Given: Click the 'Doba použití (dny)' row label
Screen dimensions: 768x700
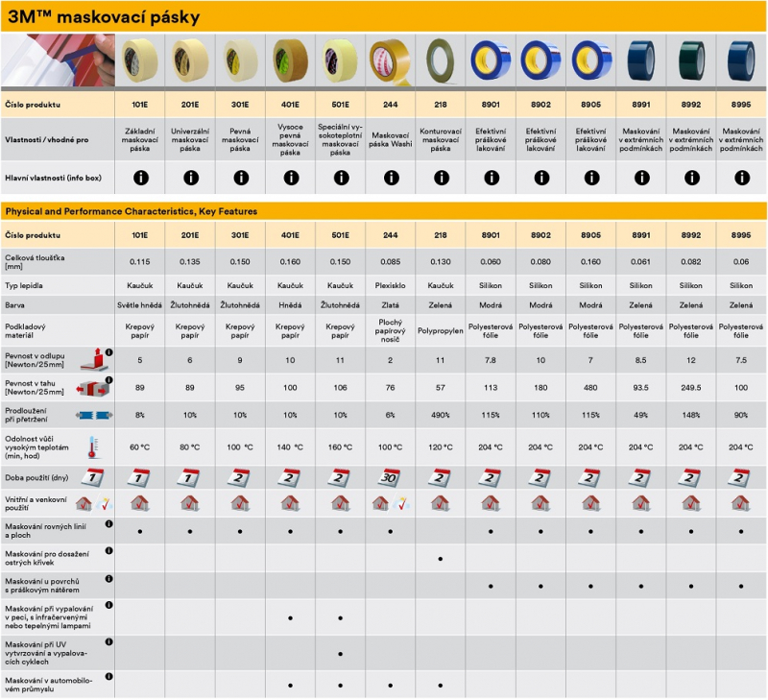Looking at the screenshot, I should [36, 477].
